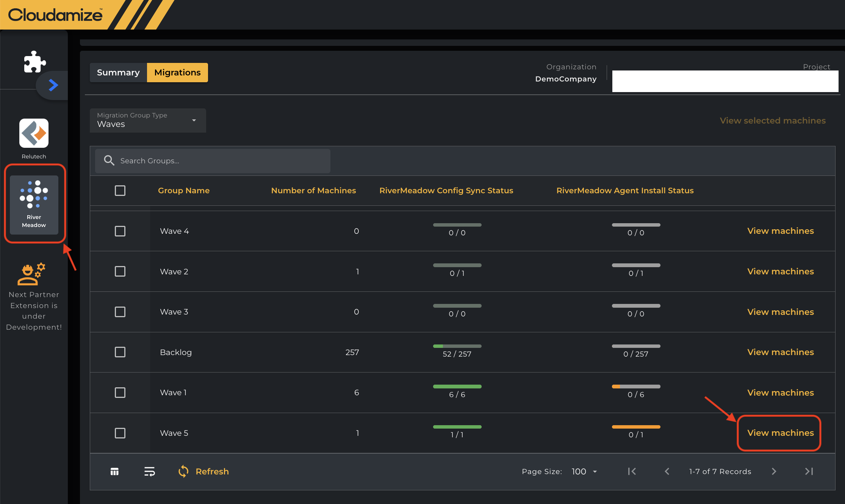This screenshot has height=504, width=845.
Task: Open the column chooser icon
Action: [114, 471]
